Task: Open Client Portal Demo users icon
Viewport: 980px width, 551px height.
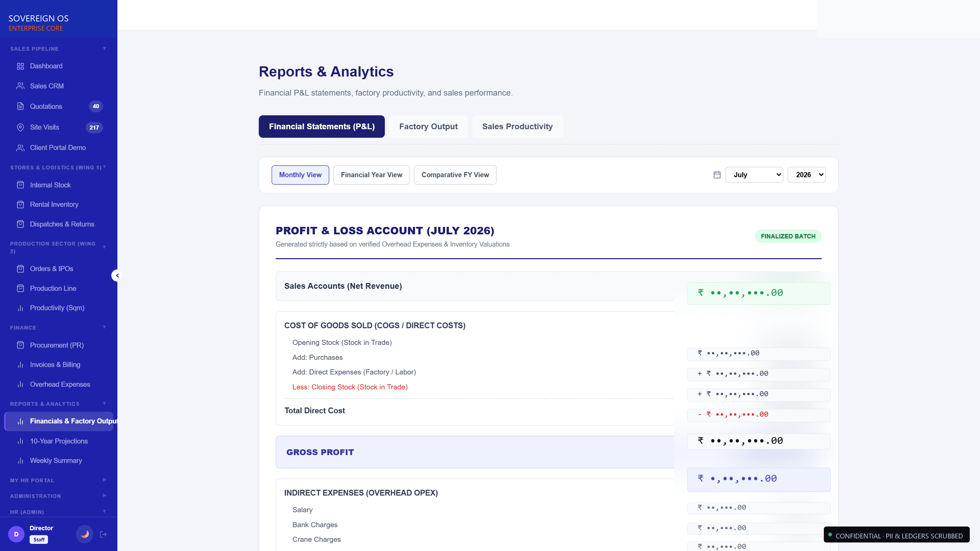Action: (x=20, y=148)
